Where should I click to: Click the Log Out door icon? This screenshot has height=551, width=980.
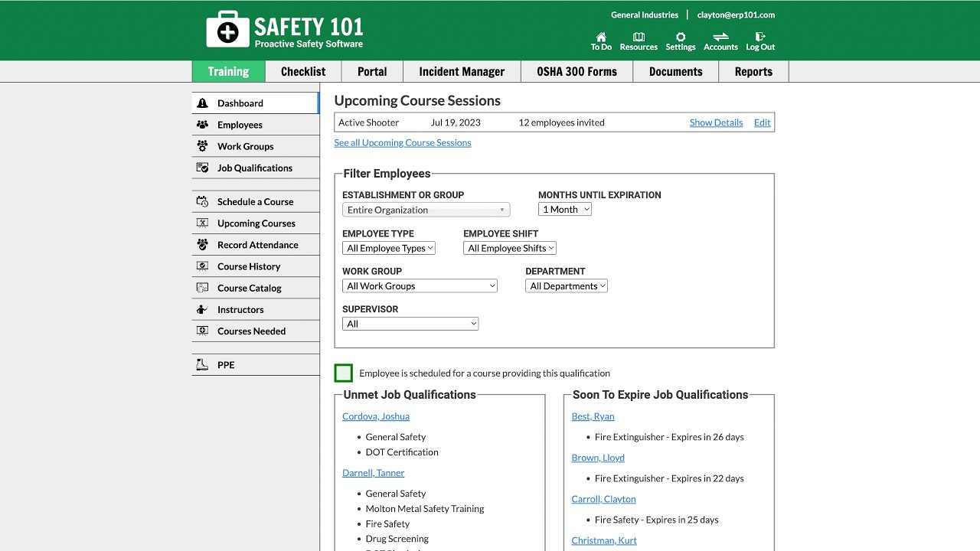click(x=760, y=37)
